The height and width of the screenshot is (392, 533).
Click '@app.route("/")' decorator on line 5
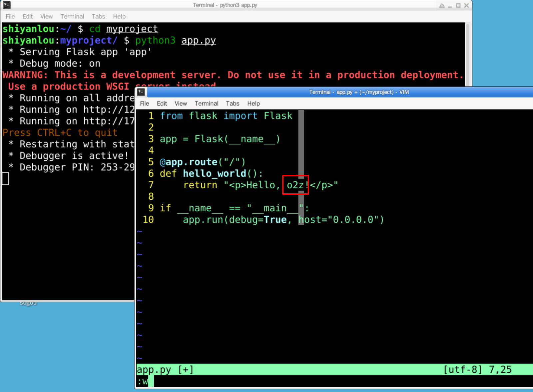(x=203, y=162)
